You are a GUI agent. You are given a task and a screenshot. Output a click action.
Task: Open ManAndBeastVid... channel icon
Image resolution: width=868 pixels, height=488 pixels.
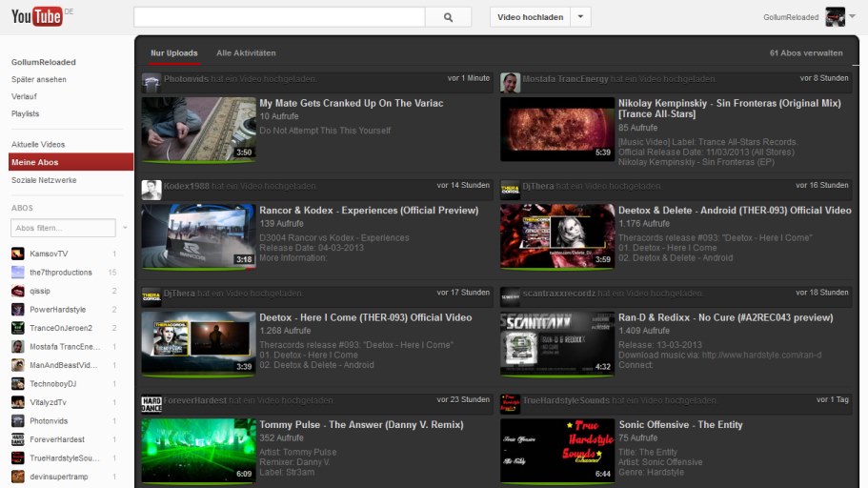pos(18,365)
